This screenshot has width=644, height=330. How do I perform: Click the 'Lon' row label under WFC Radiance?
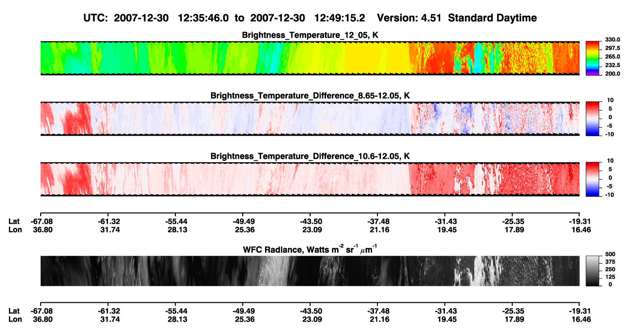point(15,319)
